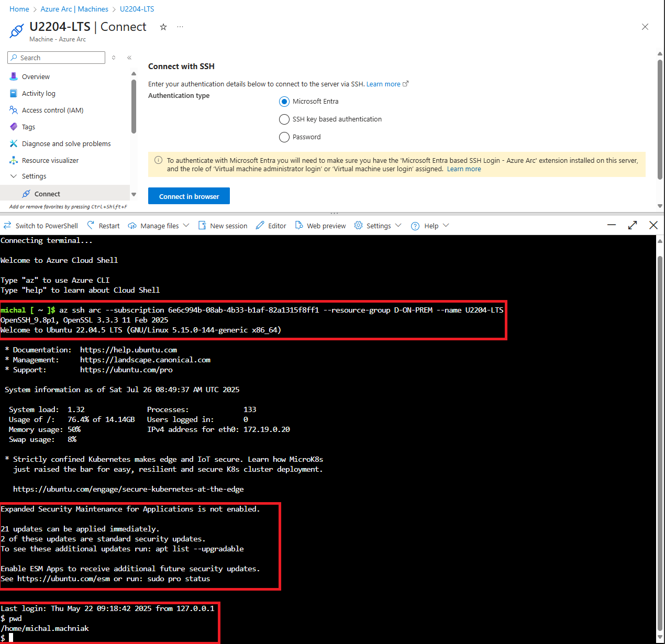
Task: Click the secure-kubernetes-at-the-edge URL text
Action: [x=128, y=489]
